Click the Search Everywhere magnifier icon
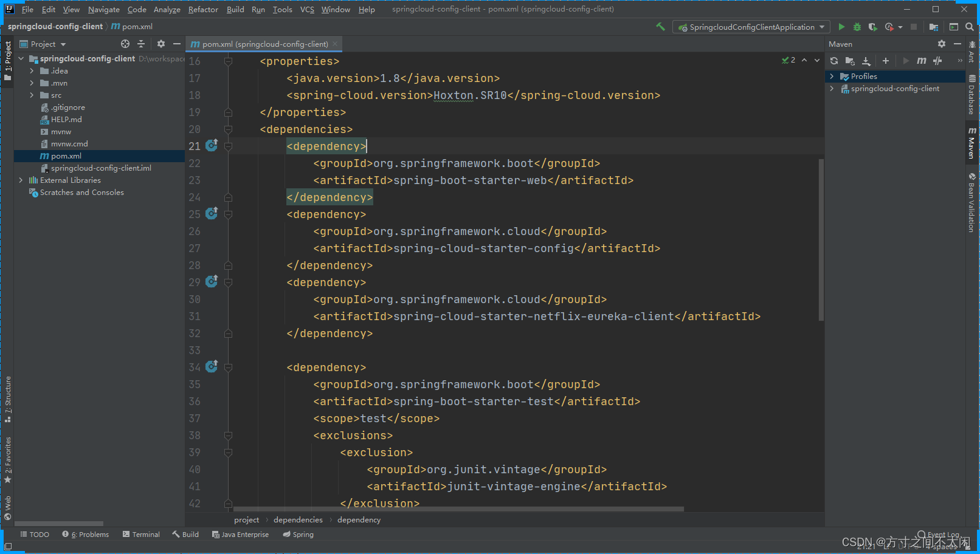 click(970, 27)
